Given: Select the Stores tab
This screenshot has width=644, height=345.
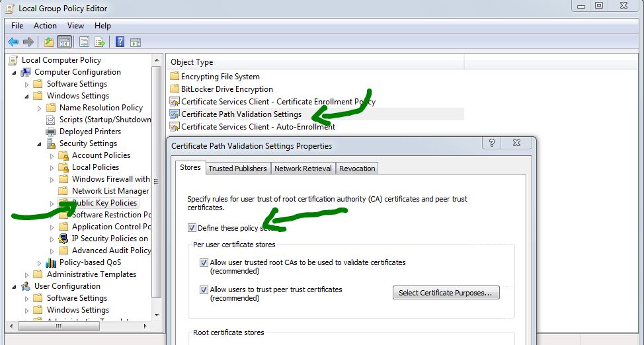Looking at the screenshot, I should point(190,168).
